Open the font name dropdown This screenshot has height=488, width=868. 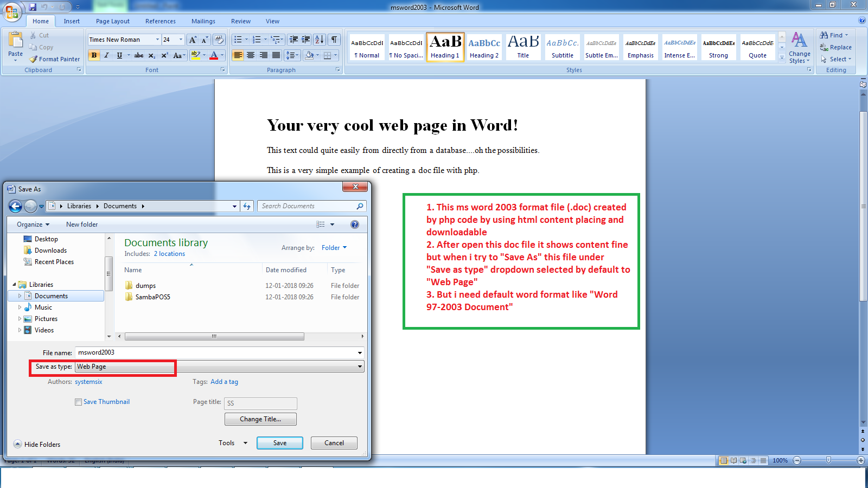157,40
